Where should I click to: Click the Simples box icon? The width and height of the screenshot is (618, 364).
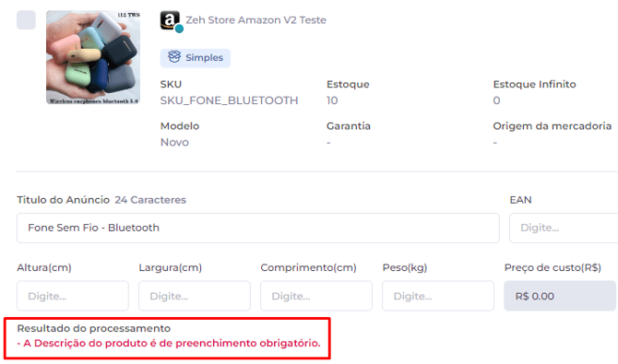(174, 57)
